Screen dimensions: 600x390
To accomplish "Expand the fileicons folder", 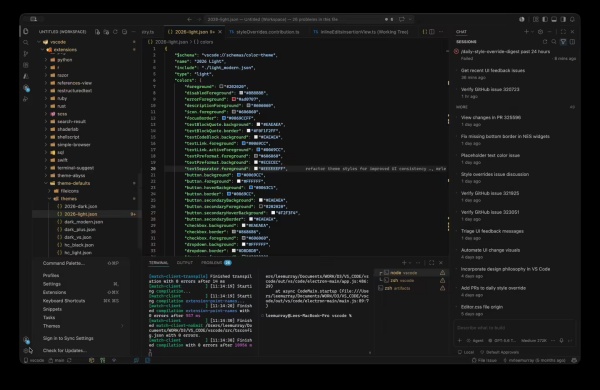I will [x=49, y=191].
